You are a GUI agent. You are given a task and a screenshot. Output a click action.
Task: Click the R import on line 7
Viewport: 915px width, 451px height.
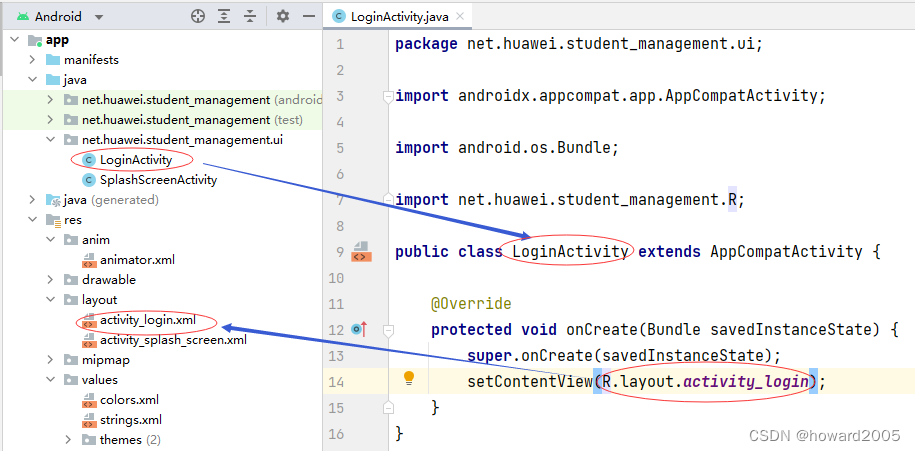point(570,200)
